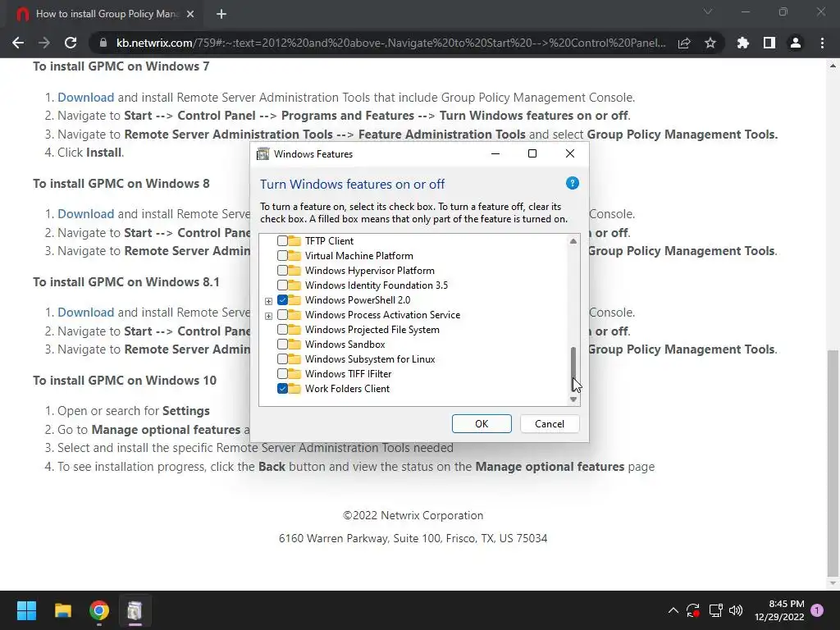The image size is (840, 630).
Task: Enable Windows Projected File System checkbox
Action: (282, 330)
